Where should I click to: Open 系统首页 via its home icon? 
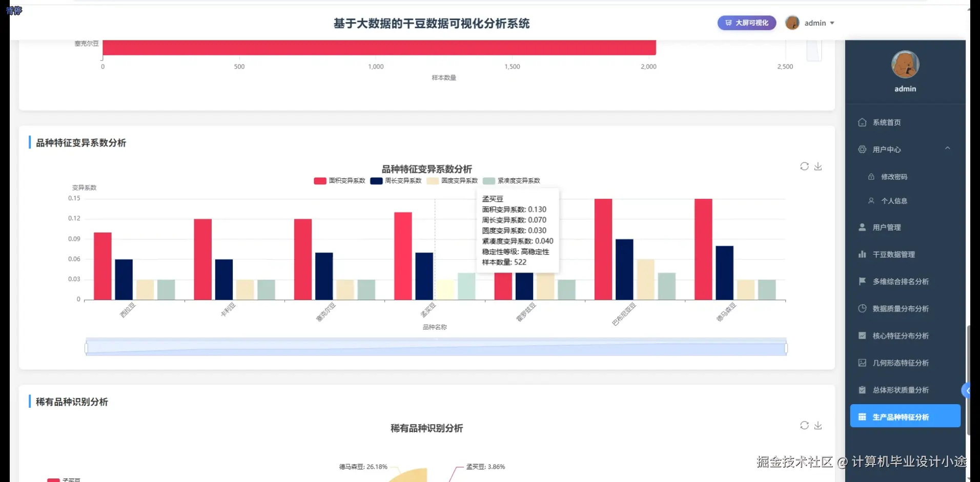tap(862, 122)
